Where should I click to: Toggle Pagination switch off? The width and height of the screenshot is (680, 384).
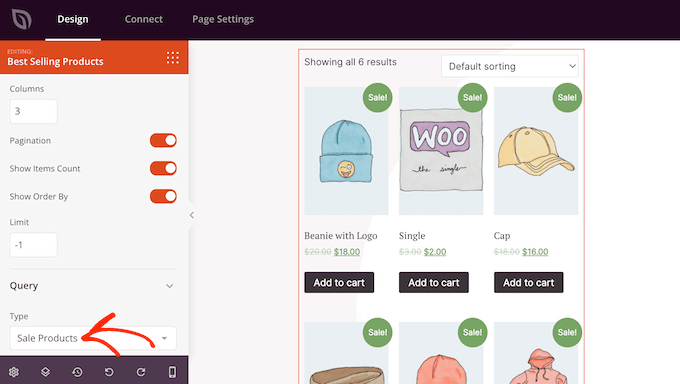(x=163, y=141)
